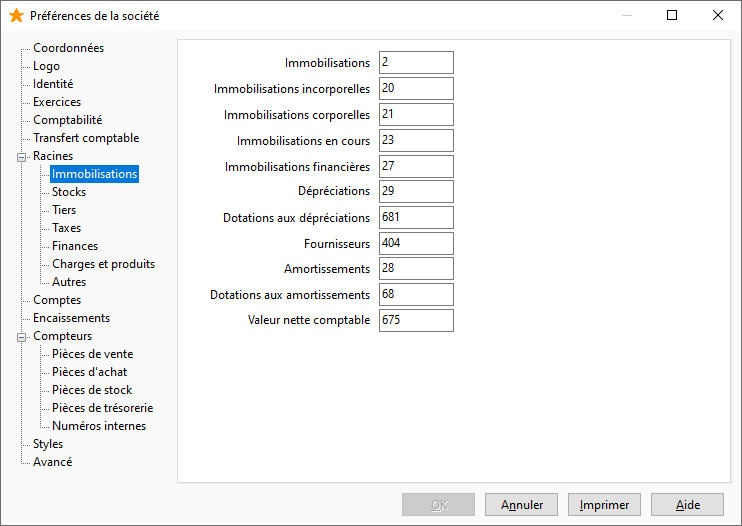The image size is (742, 526).
Task: Collapse the Racines tree node
Action: click(x=21, y=157)
